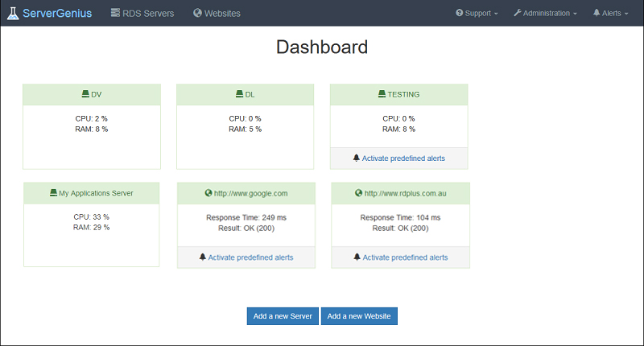Click the server icon on DL card
The width and height of the screenshot is (644, 346).
(240, 94)
